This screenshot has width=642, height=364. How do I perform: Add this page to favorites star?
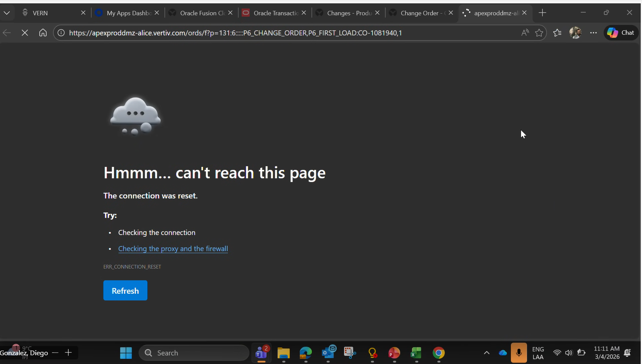pyautogui.click(x=539, y=33)
